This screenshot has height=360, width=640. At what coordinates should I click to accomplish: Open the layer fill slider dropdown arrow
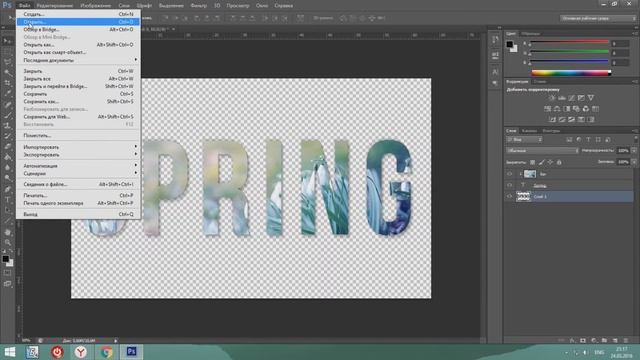634,162
